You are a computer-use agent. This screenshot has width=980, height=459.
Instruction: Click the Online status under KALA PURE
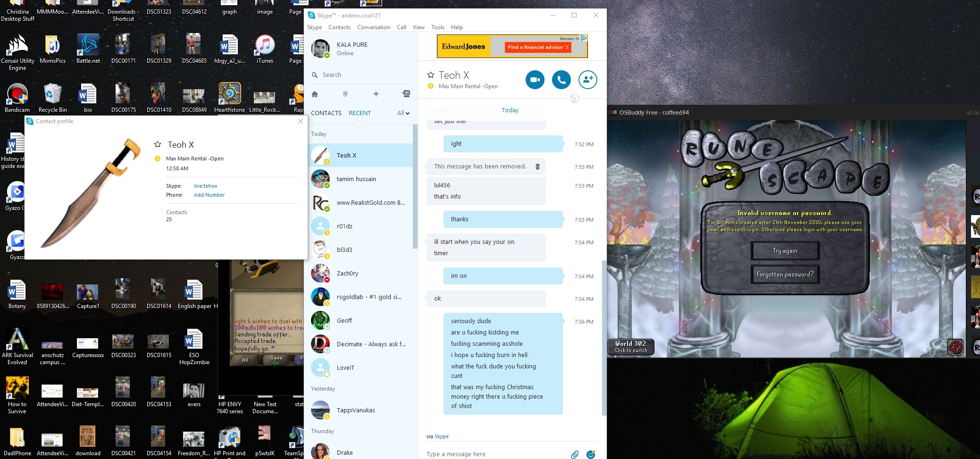345,54
